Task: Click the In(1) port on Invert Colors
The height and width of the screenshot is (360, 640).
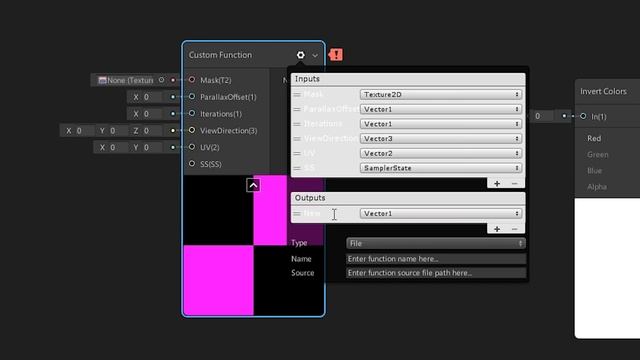Action: click(x=583, y=116)
